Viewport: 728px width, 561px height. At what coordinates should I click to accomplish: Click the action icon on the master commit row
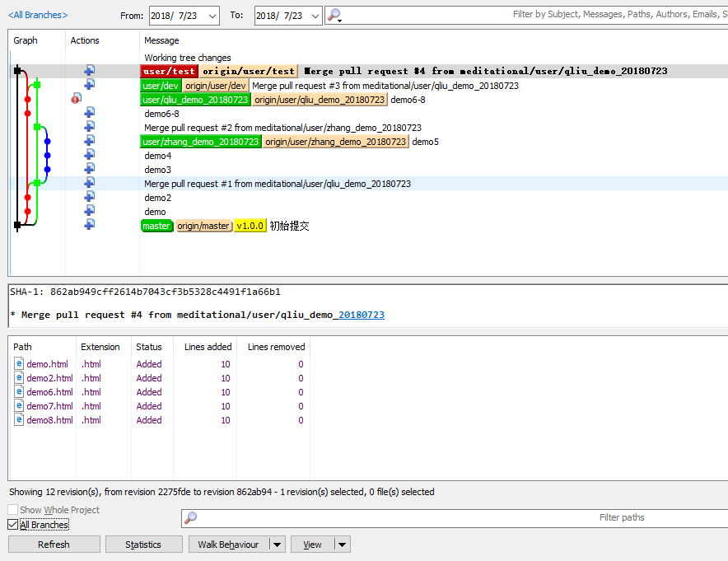pos(89,225)
